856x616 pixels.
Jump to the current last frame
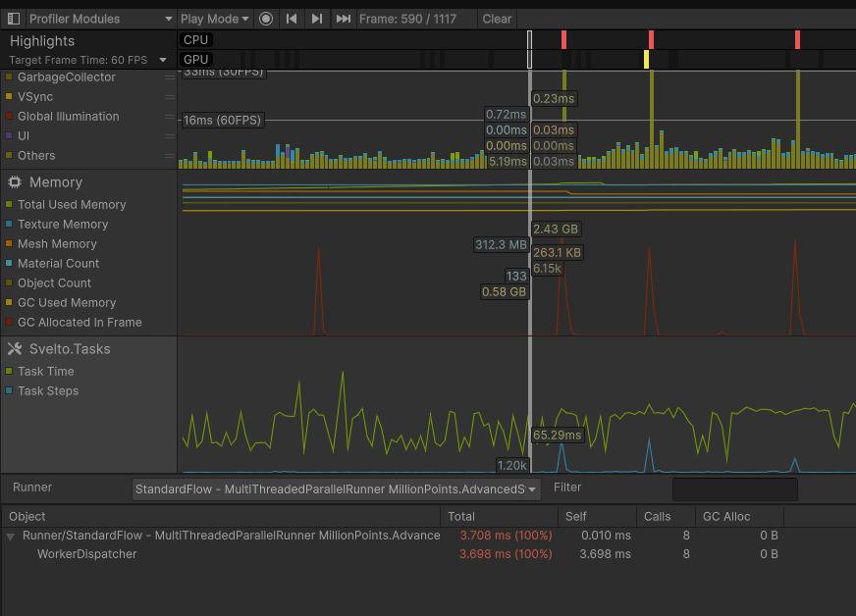(343, 19)
